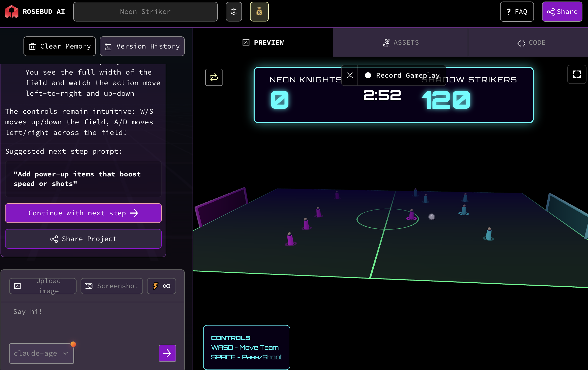Image resolution: width=588 pixels, height=370 pixels.
Task: Switch to the CODE tab
Action: (x=531, y=42)
